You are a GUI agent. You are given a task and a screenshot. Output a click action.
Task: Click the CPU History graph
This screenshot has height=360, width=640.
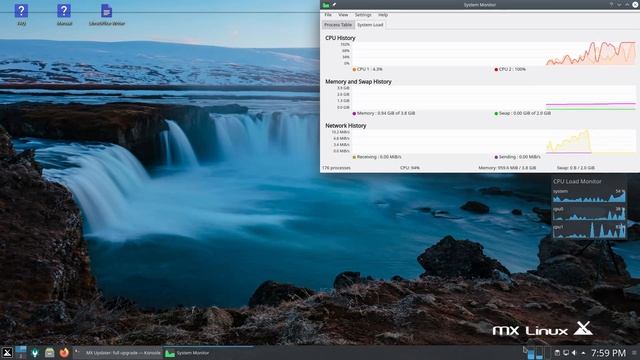493,53
